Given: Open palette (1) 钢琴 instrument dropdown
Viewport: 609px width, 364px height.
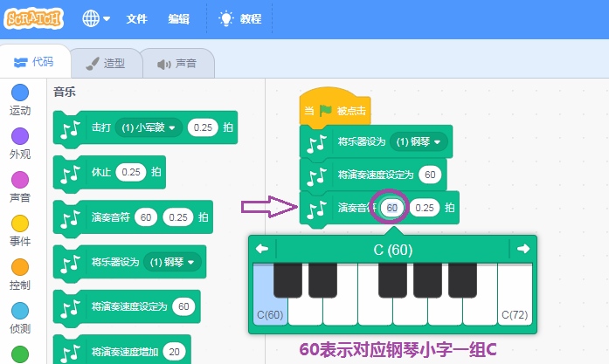Looking at the screenshot, I should (172, 263).
